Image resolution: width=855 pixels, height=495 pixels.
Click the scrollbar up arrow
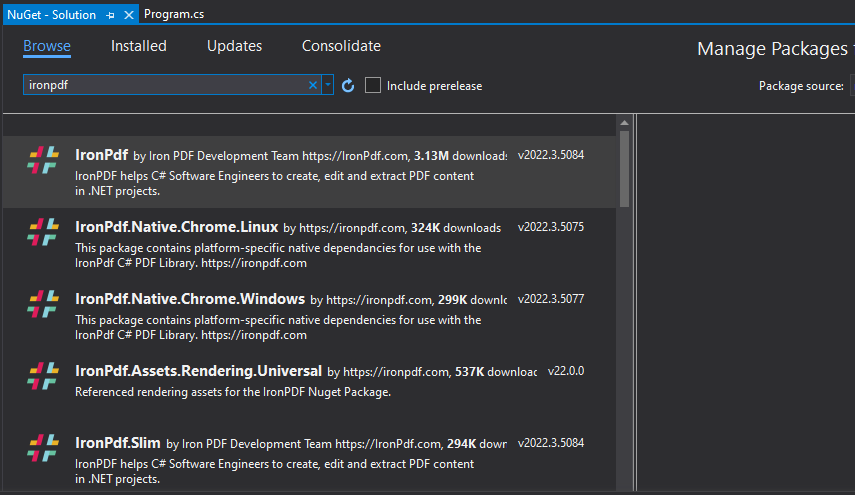(x=624, y=123)
